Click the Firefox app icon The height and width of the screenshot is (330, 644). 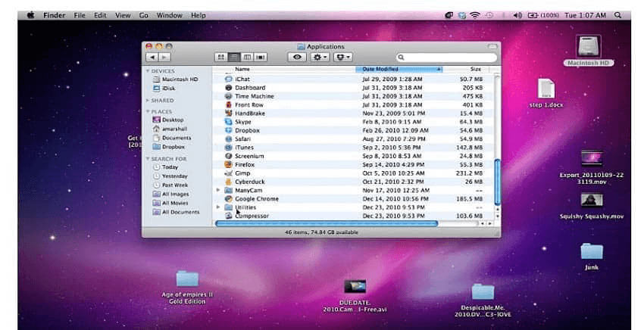tap(229, 164)
